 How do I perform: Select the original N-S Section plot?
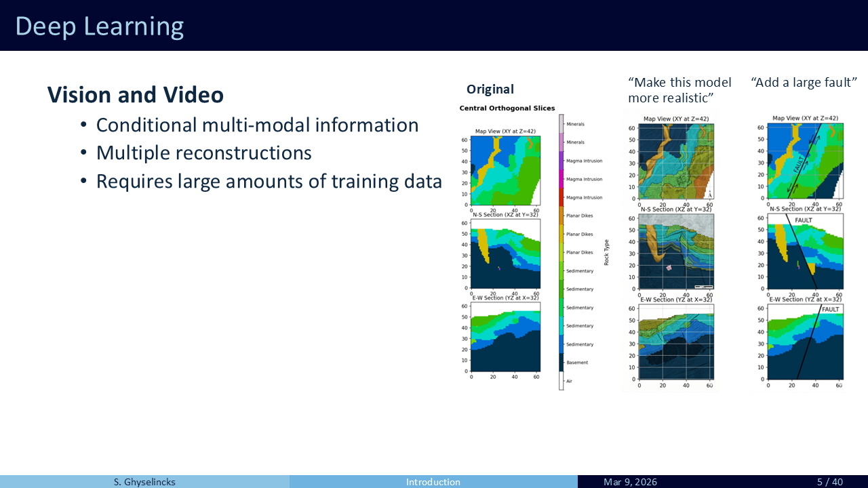(506, 255)
